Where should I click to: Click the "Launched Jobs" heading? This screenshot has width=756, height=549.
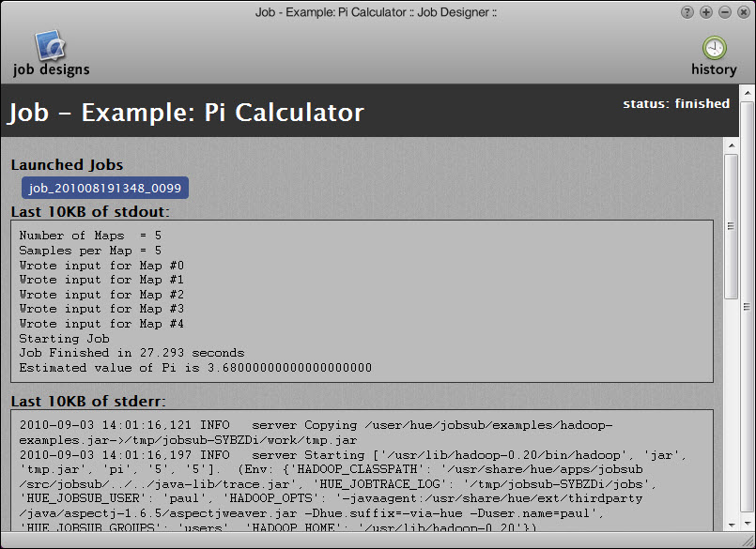pyautogui.click(x=67, y=165)
